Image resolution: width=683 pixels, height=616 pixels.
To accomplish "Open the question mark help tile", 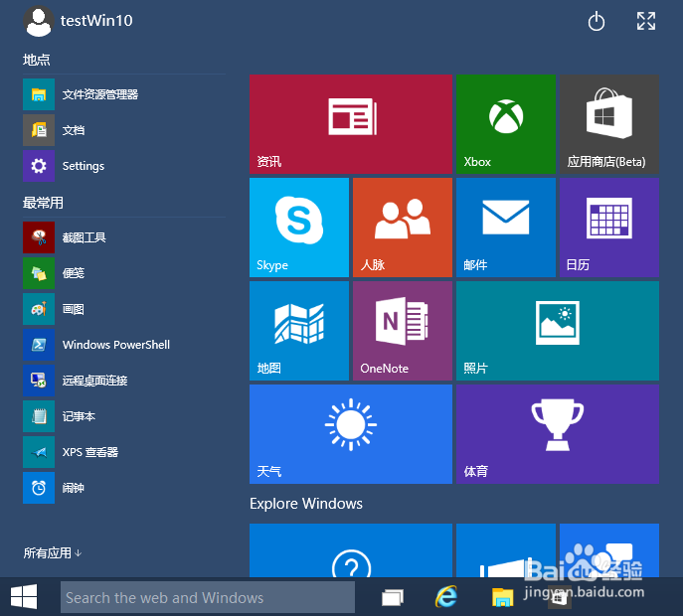I will click(351, 550).
